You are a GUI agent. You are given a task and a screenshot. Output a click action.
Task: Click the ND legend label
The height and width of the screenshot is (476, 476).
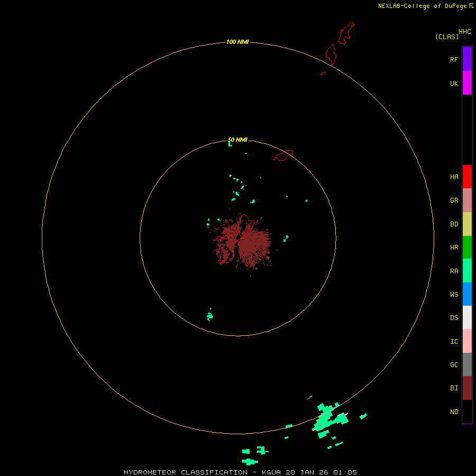tap(454, 411)
